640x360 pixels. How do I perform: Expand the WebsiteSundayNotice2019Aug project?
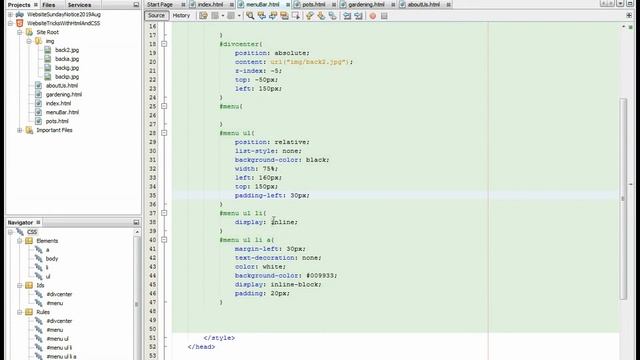[11, 14]
